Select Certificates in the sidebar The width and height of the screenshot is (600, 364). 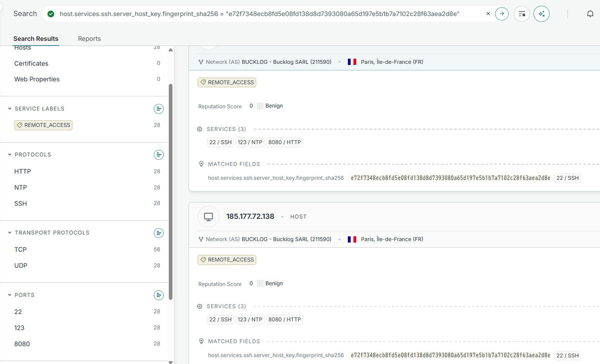click(x=31, y=63)
